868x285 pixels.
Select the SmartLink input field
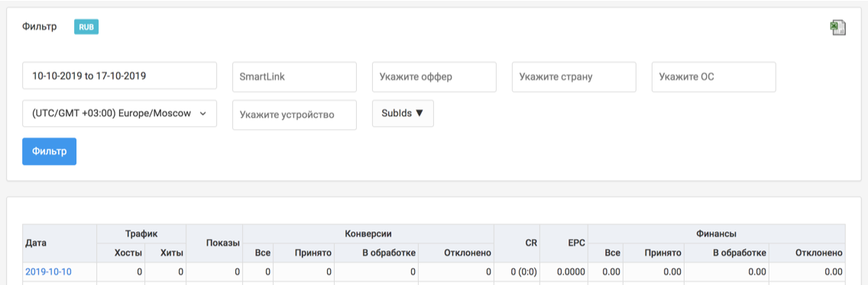[x=294, y=77]
